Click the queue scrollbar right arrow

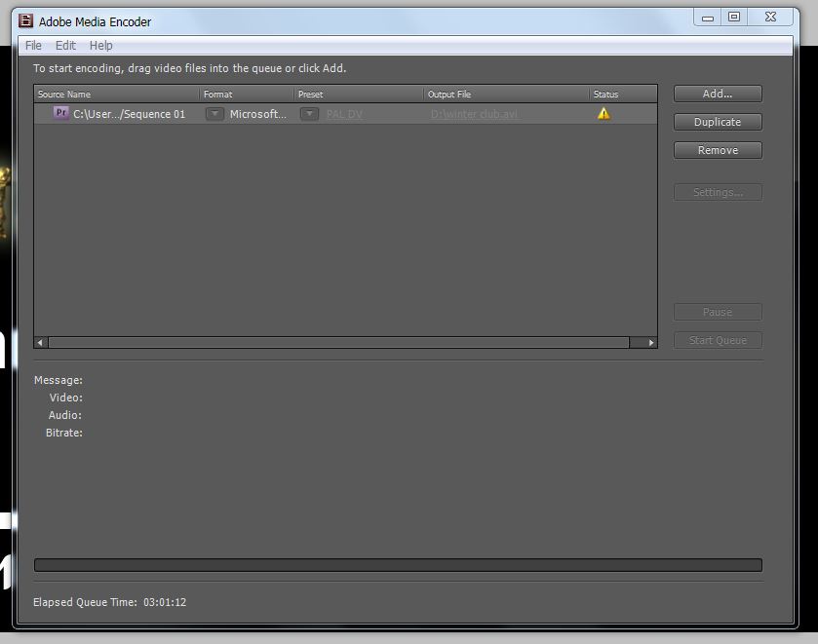coord(650,343)
